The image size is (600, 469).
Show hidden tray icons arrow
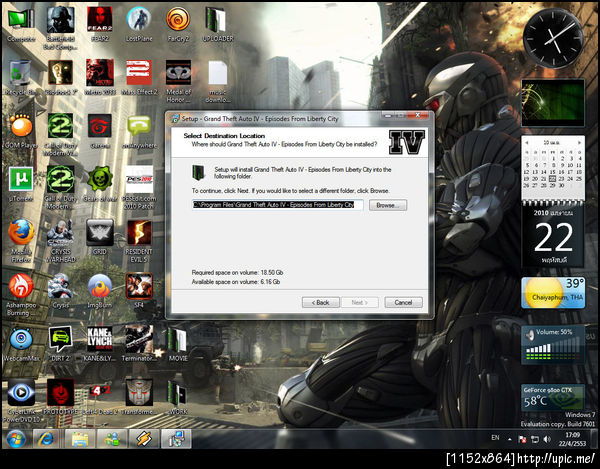509,440
